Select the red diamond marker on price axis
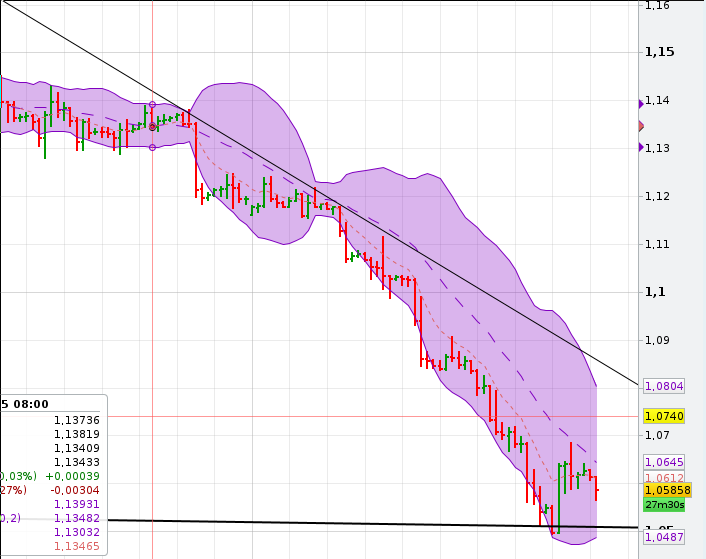The width and height of the screenshot is (706, 559). coord(642,126)
